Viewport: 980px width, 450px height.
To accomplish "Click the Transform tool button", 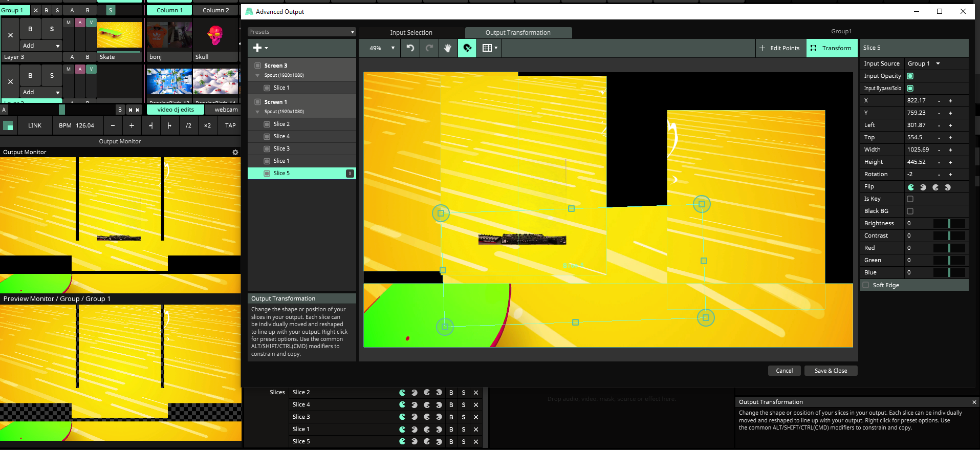I will pos(831,48).
